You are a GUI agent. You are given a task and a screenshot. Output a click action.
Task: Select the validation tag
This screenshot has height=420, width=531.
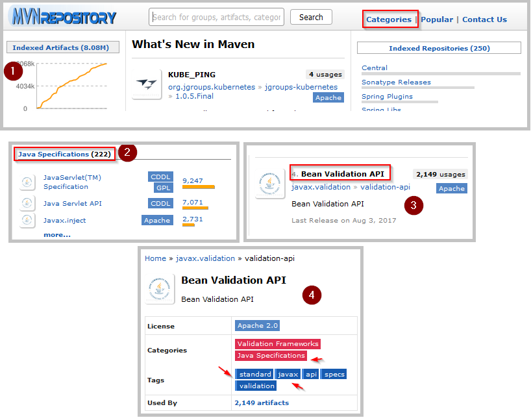(256, 386)
